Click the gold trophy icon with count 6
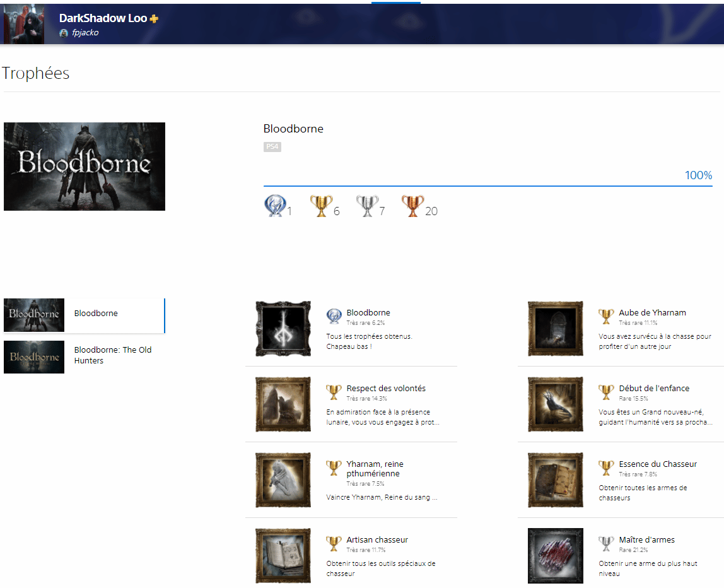 coord(321,206)
